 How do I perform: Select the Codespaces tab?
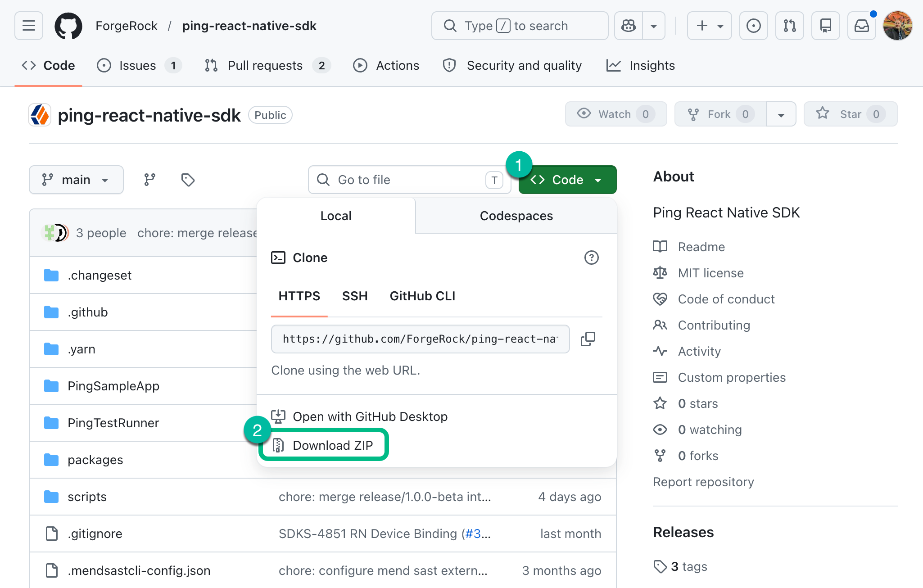pyautogui.click(x=516, y=216)
